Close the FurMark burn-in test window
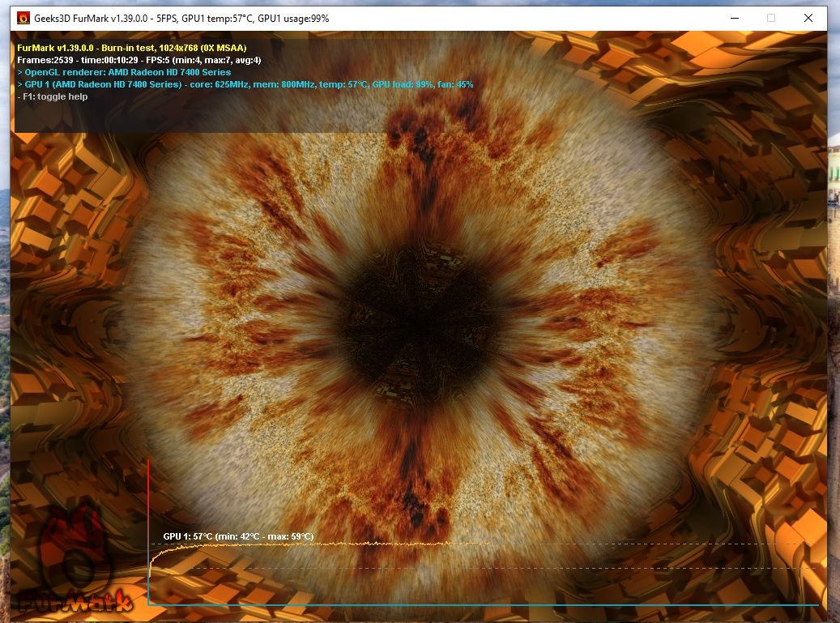The width and height of the screenshot is (840, 623). click(x=808, y=18)
